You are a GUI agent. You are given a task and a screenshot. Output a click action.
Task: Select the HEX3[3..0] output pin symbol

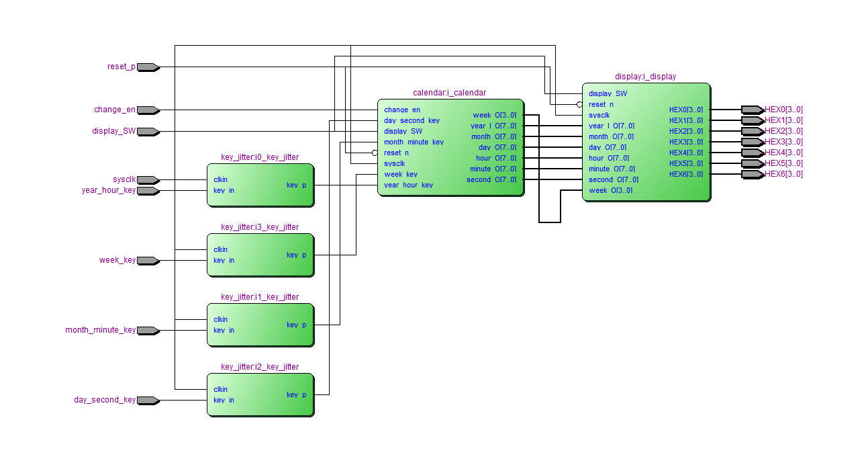coord(753,142)
